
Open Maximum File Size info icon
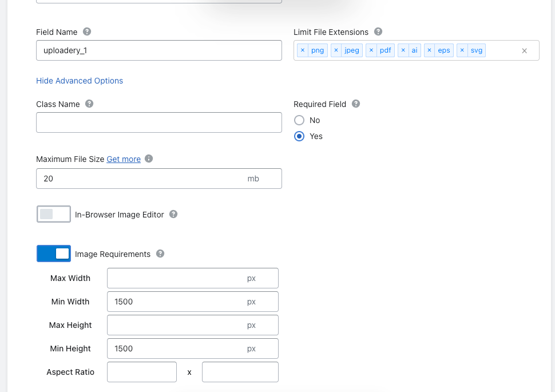149,159
